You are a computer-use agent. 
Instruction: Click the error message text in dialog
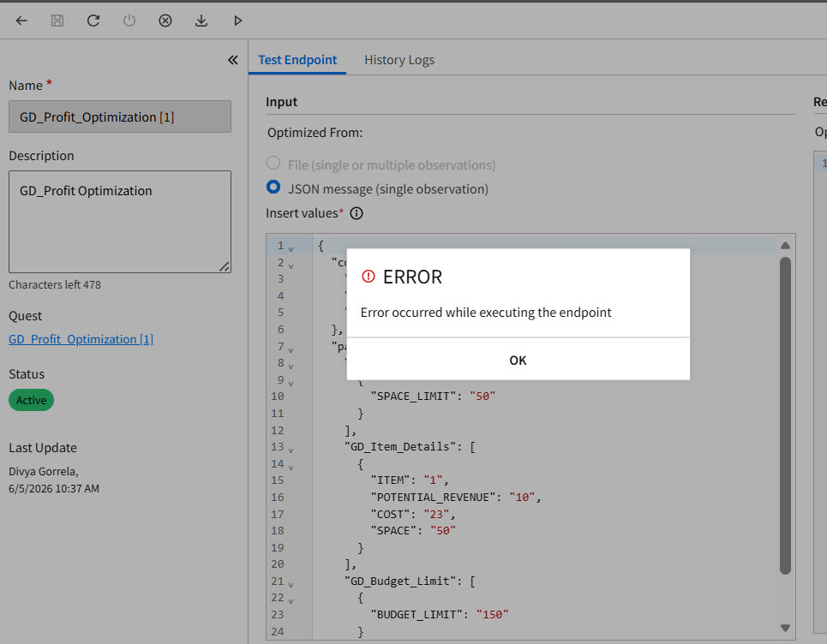[486, 312]
